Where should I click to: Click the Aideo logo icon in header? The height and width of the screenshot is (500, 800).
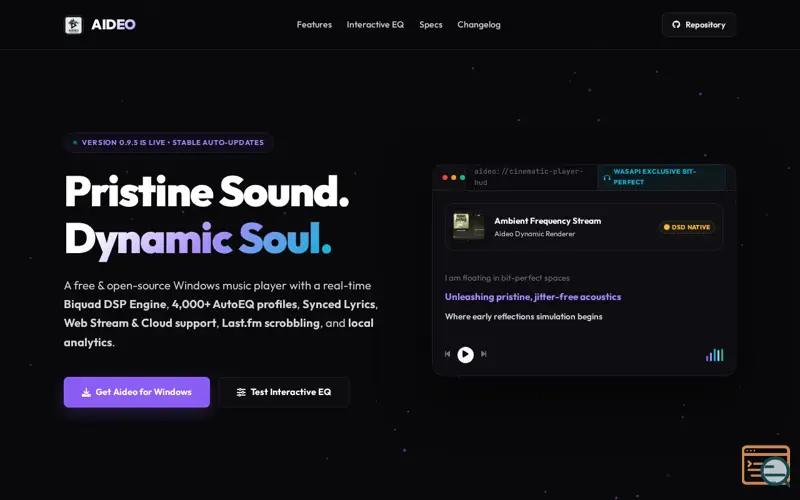pyautogui.click(x=73, y=24)
